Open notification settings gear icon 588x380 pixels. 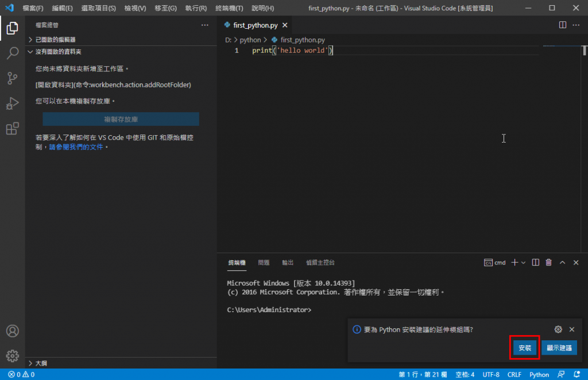click(558, 329)
